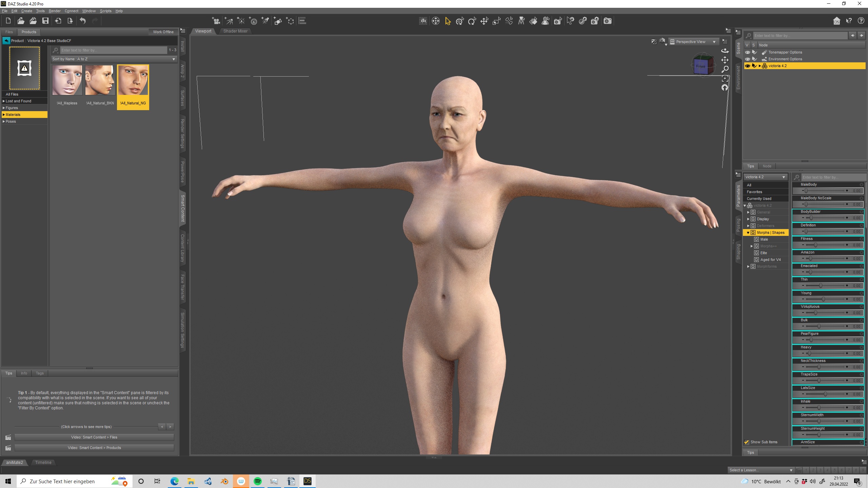This screenshot has width=868, height=488.
Task: Open Sort by Name dropdown
Action: (x=114, y=59)
